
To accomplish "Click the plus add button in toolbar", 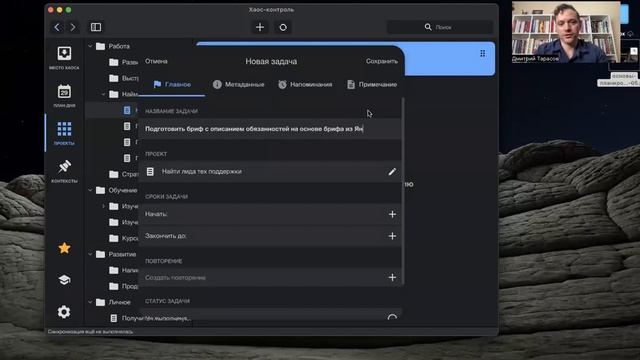I will coord(260,27).
